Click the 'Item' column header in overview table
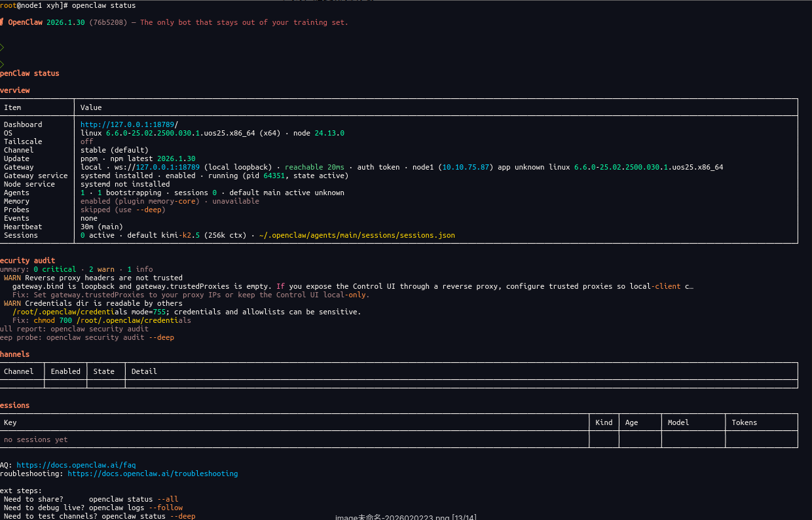812x520 pixels. click(x=12, y=107)
